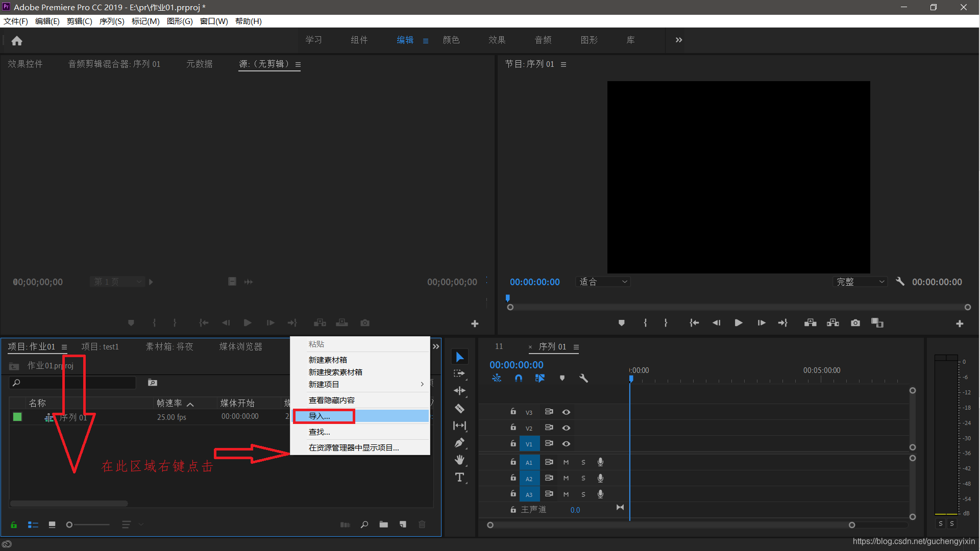Mark In point in Program monitor
The image size is (980, 551).
pyautogui.click(x=645, y=323)
